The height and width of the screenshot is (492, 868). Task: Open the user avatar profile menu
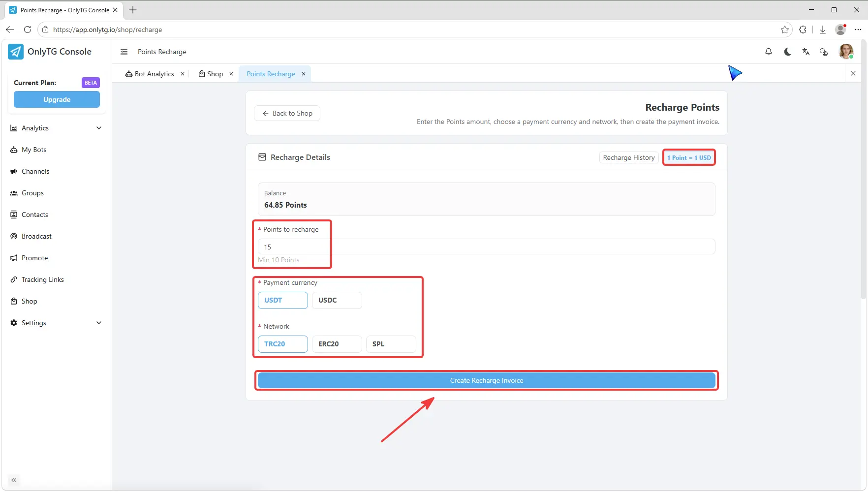coord(846,51)
